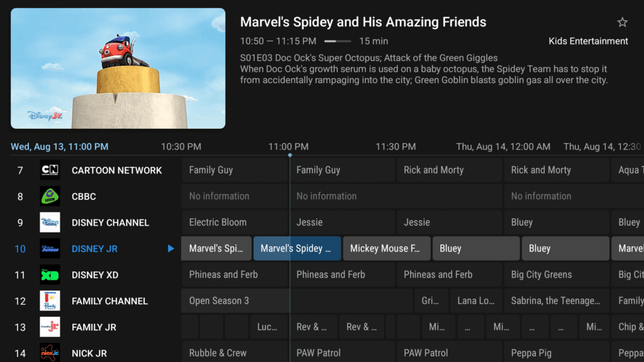Select Disney Channel logo

coord(50,222)
